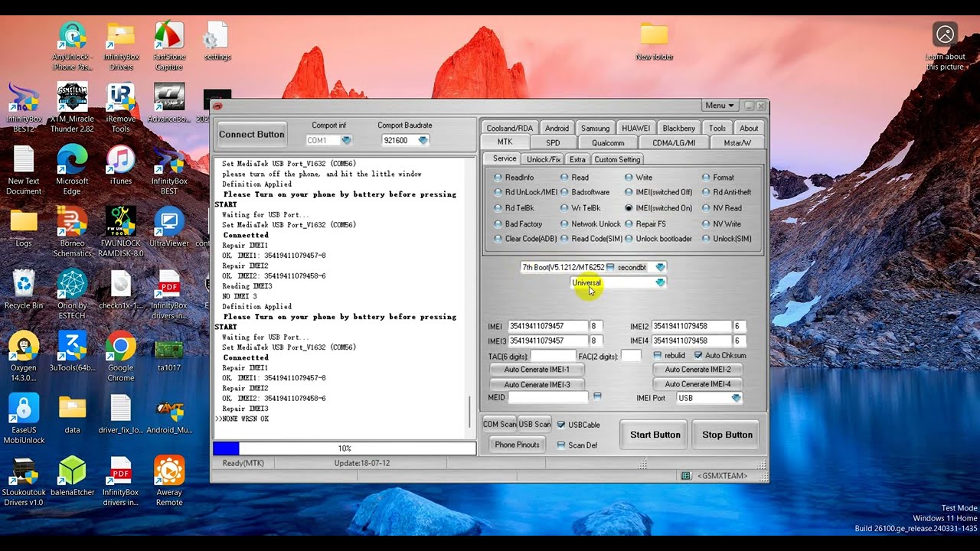Choose IMEI(switched Off) option
The width and height of the screenshot is (980, 551).
tap(658, 192)
